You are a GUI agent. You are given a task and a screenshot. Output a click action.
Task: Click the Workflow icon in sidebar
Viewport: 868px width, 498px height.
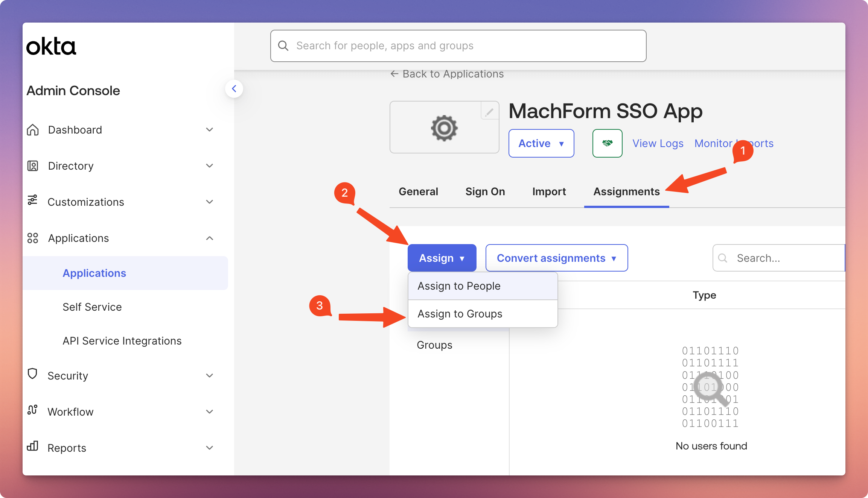click(33, 410)
